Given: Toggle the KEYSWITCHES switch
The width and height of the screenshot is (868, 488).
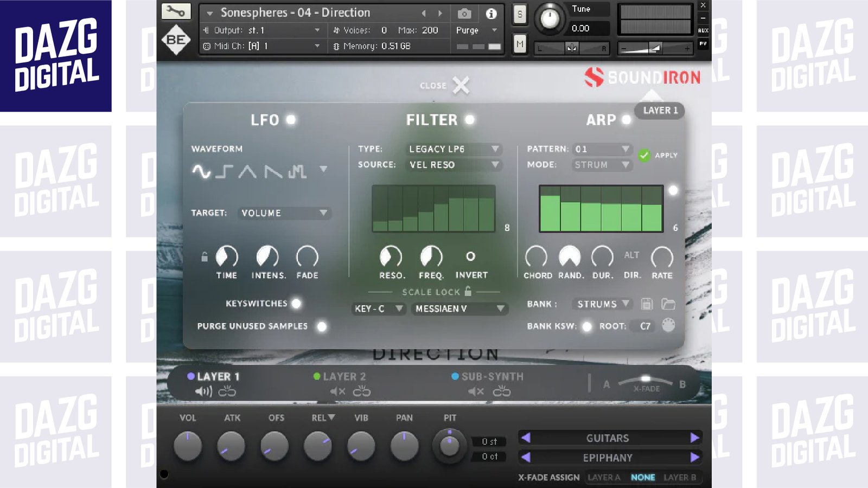Looking at the screenshot, I should click(x=296, y=304).
